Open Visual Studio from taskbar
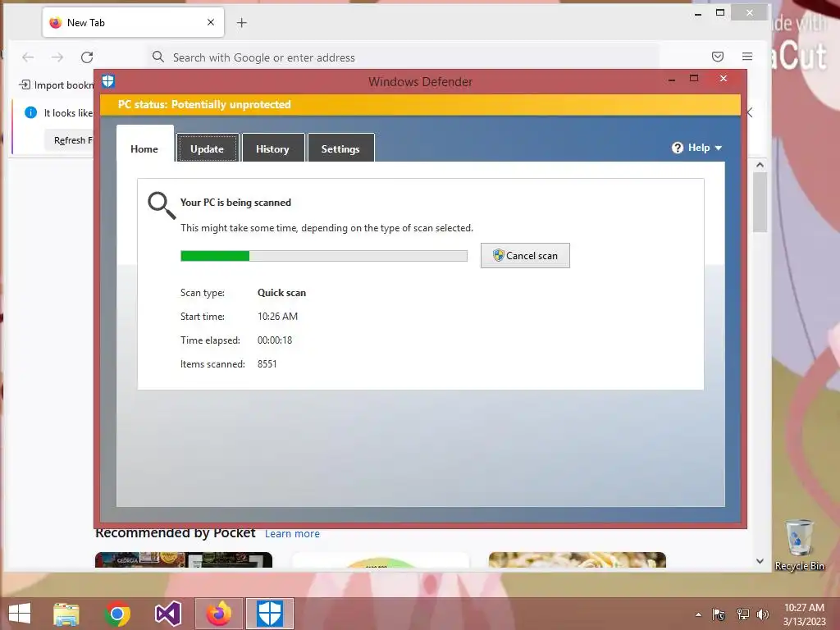This screenshot has height=630, width=840. pyautogui.click(x=167, y=614)
